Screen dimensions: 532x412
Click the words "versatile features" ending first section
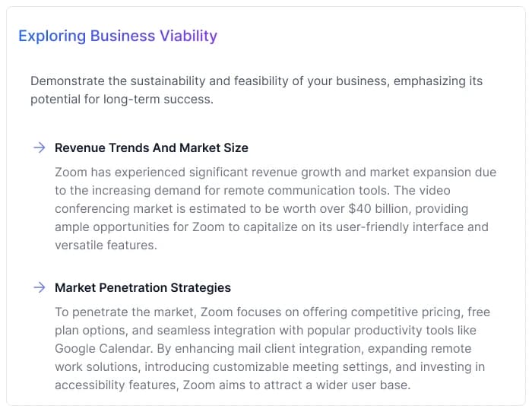pyautogui.click(x=105, y=245)
